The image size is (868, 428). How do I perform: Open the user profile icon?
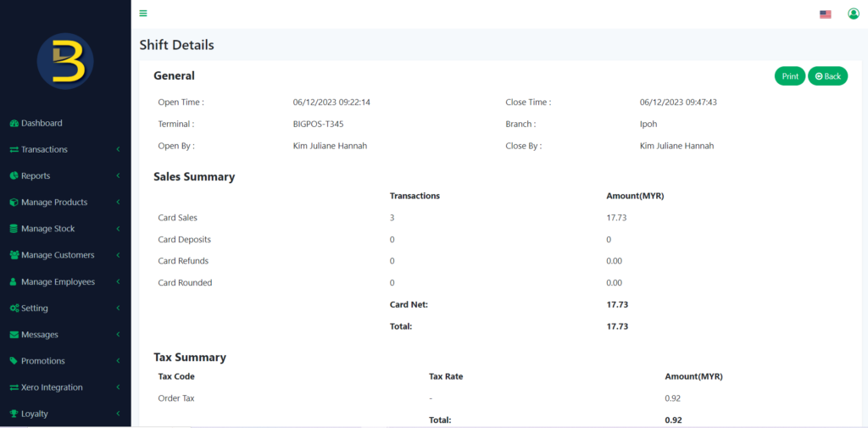click(854, 14)
